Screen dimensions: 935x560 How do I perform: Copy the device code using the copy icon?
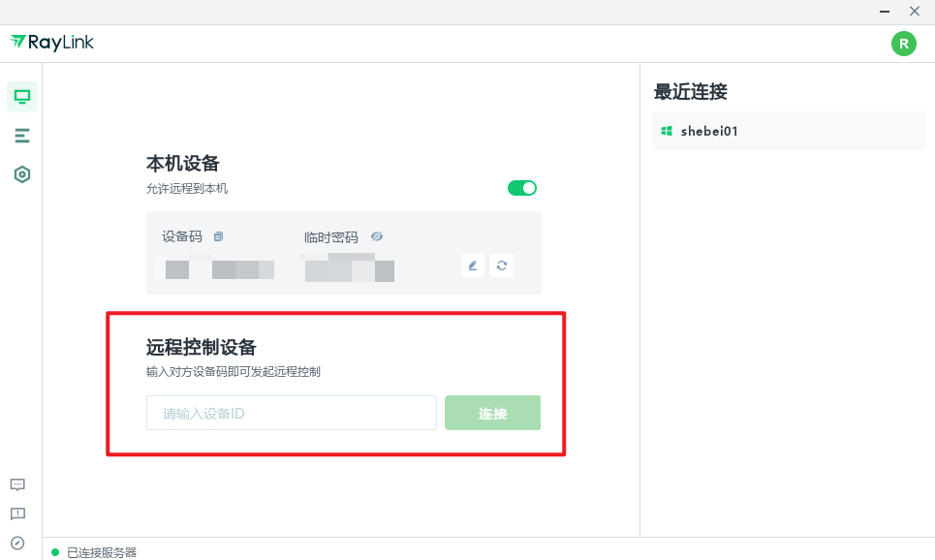point(219,235)
